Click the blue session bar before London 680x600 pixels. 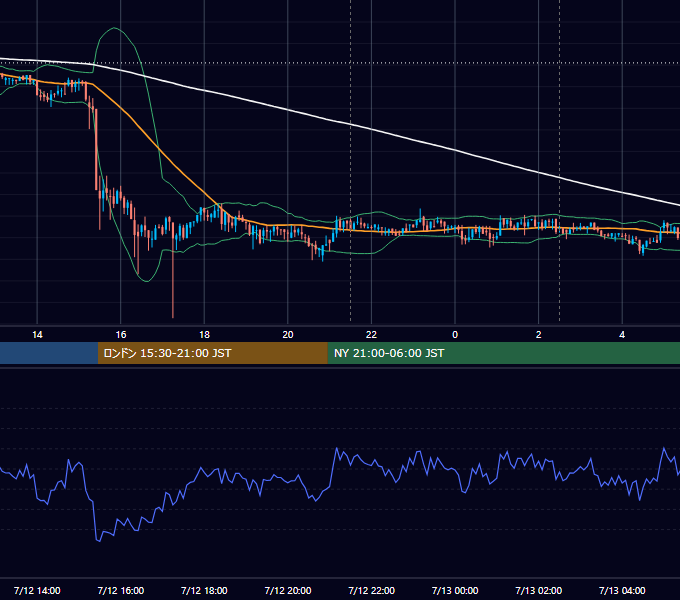pos(49,353)
